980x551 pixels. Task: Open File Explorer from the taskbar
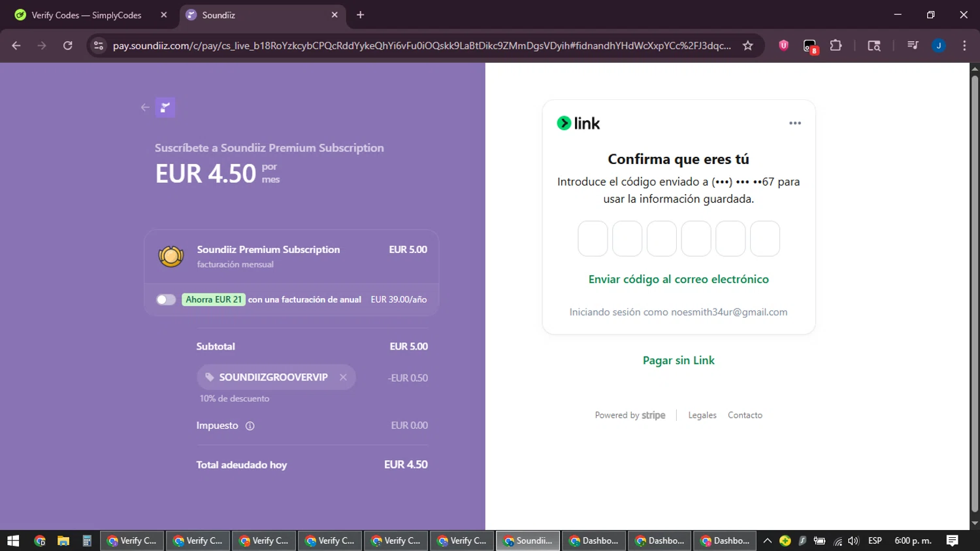coord(63,541)
